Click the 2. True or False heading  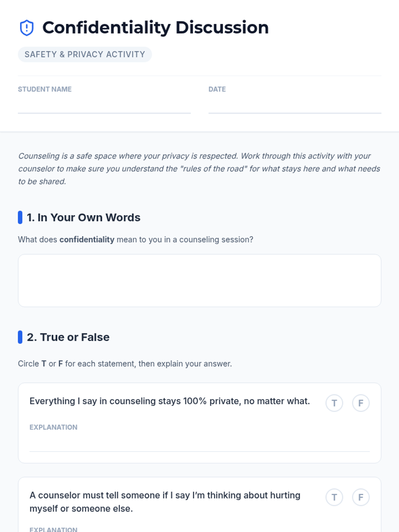pos(68,337)
